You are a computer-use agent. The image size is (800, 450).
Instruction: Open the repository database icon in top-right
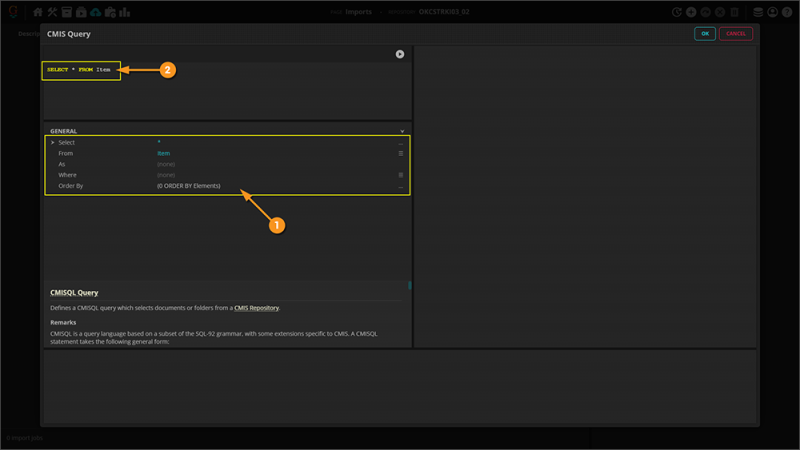[x=758, y=12]
